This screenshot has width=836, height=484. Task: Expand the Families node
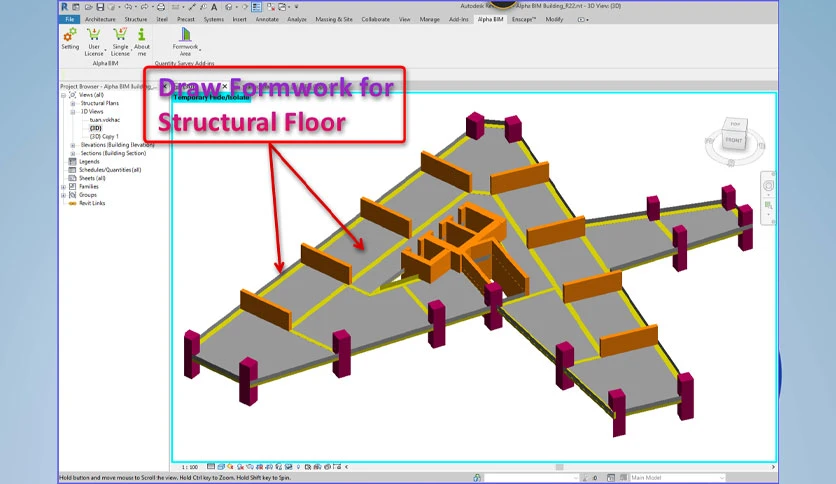pos(63,187)
